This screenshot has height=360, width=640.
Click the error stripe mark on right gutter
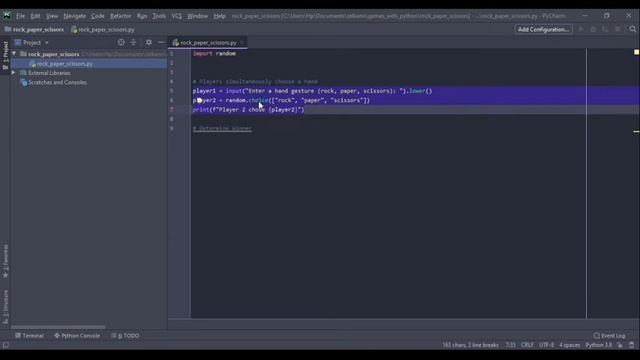coord(636,131)
